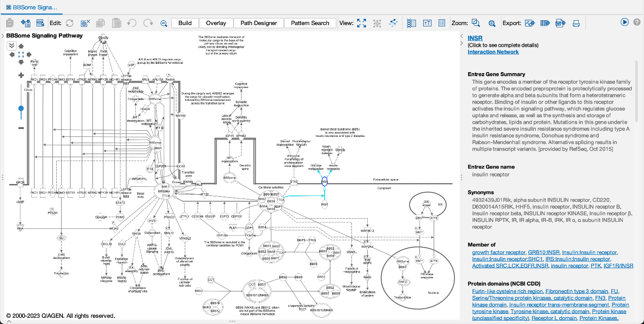Click the blue zoom slider handle

click(x=21, y=108)
